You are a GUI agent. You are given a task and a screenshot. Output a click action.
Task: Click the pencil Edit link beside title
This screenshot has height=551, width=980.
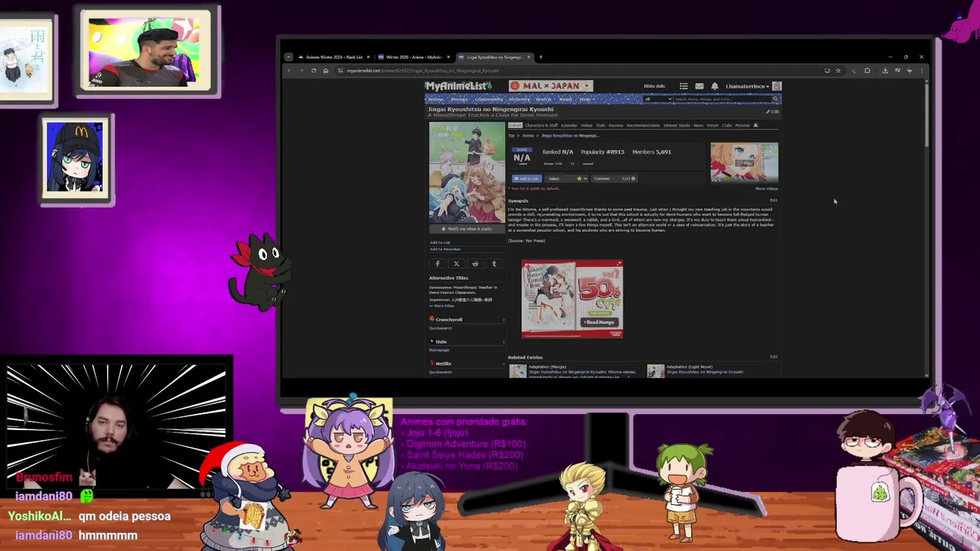pyautogui.click(x=773, y=112)
